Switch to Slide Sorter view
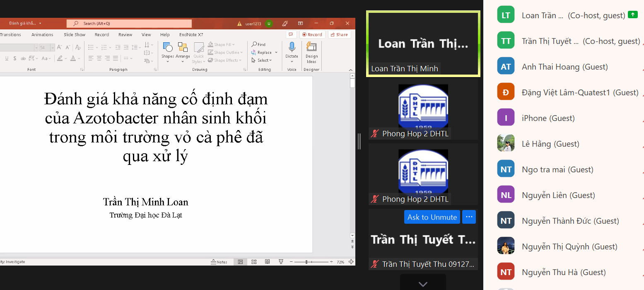Screen dimensions: 644x290 coord(254,262)
